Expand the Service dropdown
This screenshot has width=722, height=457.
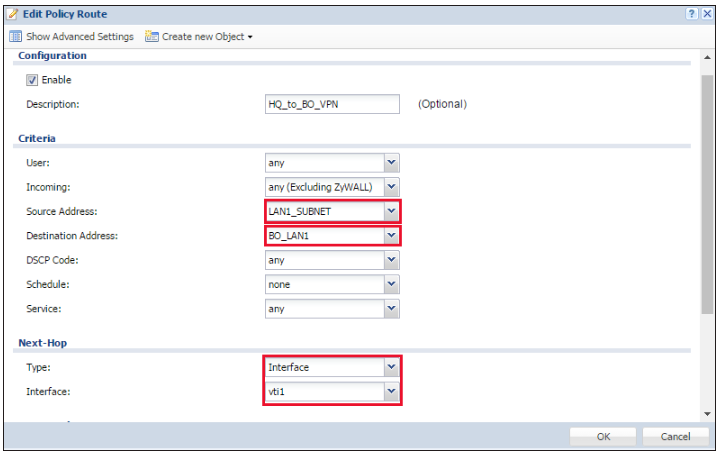(391, 309)
